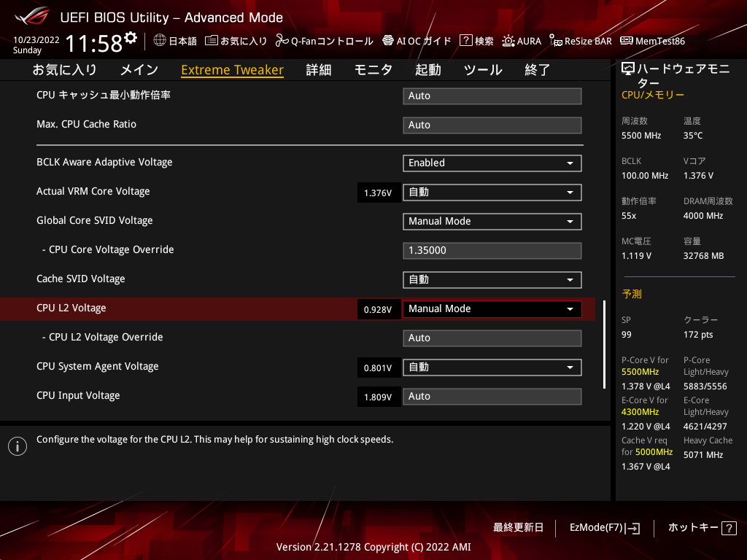Screen dimensions: 747x560
Task: Go to the 終了 tab
Action: 538,70
